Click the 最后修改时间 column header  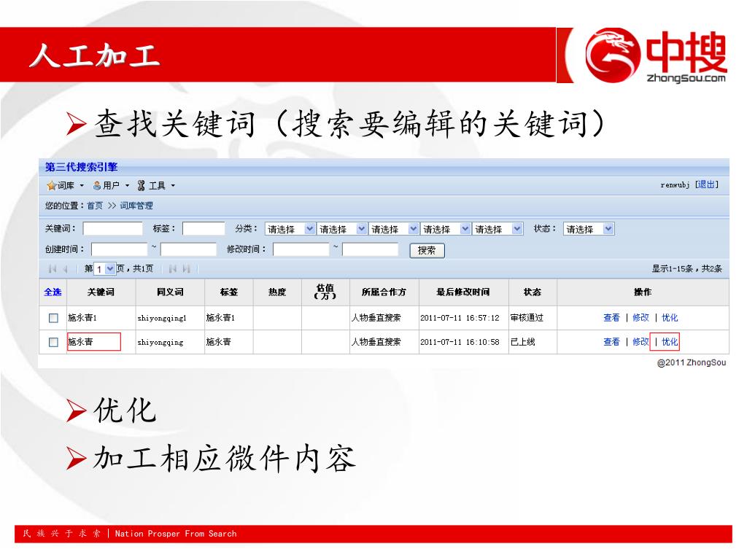click(463, 292)
